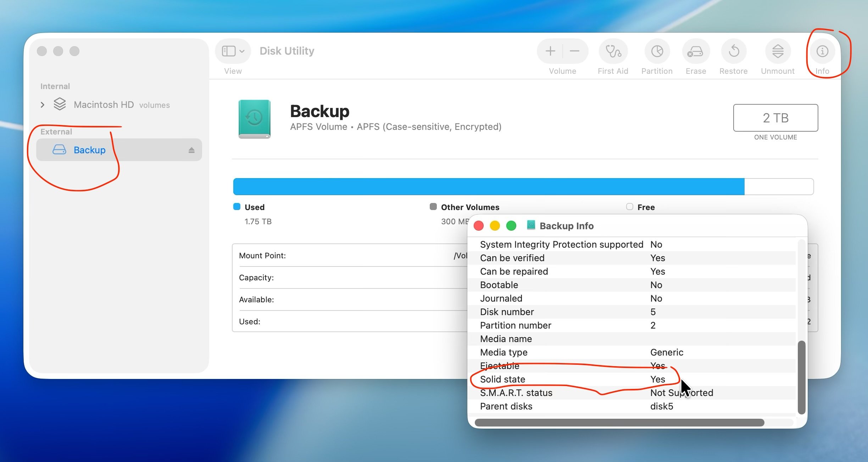
Task: Remove volume using minus button
Action: 575,51
